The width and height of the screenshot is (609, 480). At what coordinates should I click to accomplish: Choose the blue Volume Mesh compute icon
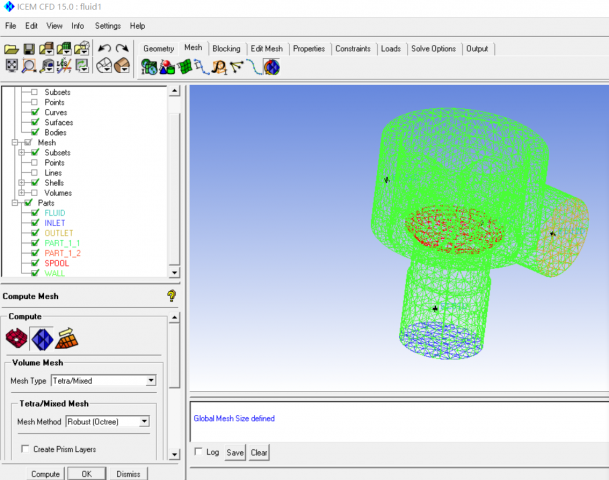pos(41,339)
